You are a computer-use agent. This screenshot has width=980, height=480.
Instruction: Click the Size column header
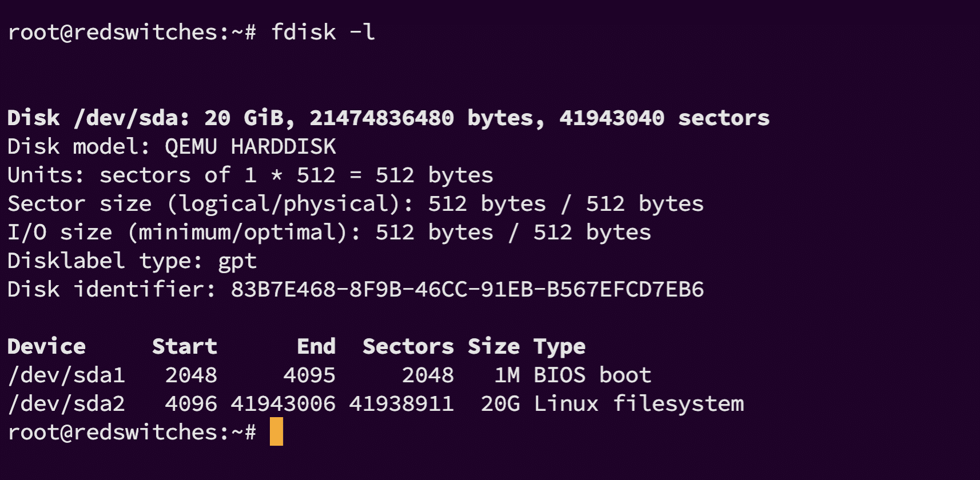(494, 346)
